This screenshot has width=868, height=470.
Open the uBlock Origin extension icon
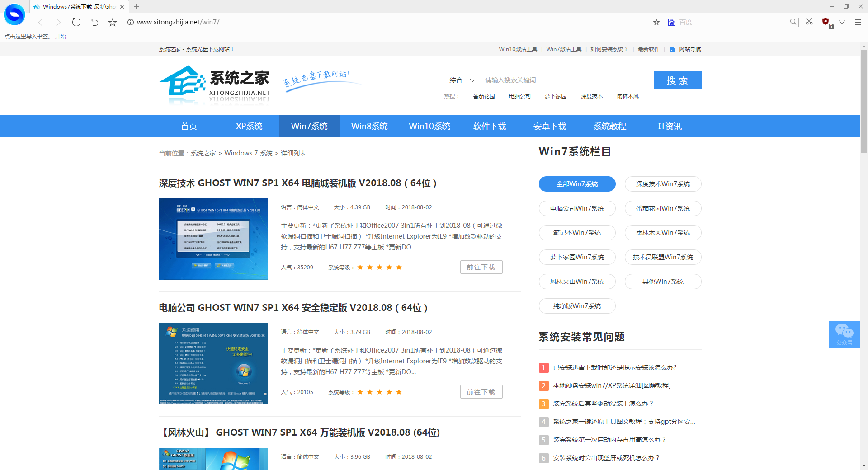coord(826,22)
